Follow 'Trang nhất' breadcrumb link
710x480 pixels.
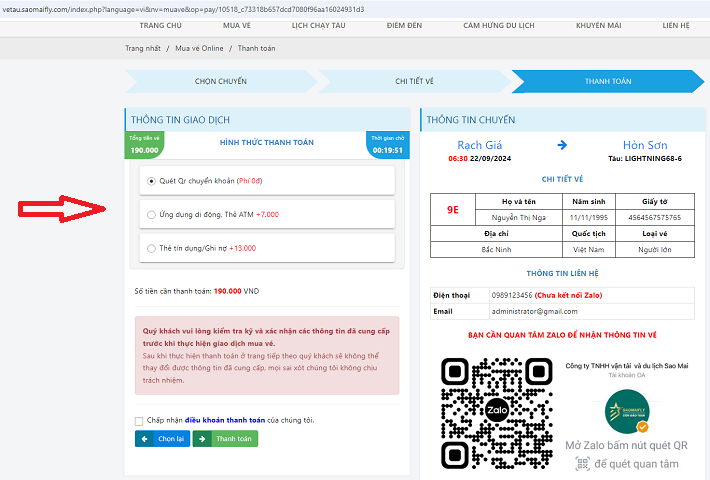click(x=143, y=48)
